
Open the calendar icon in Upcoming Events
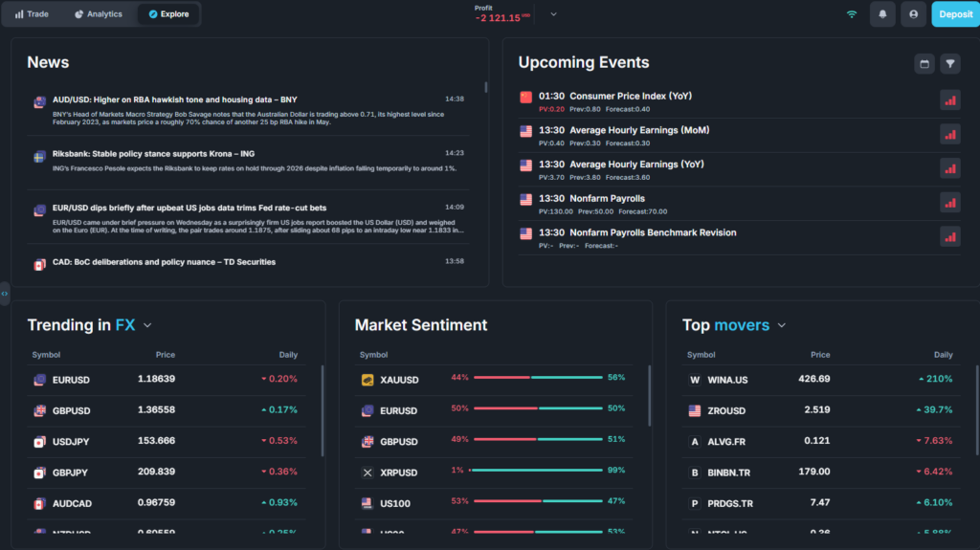coord(924,63)
